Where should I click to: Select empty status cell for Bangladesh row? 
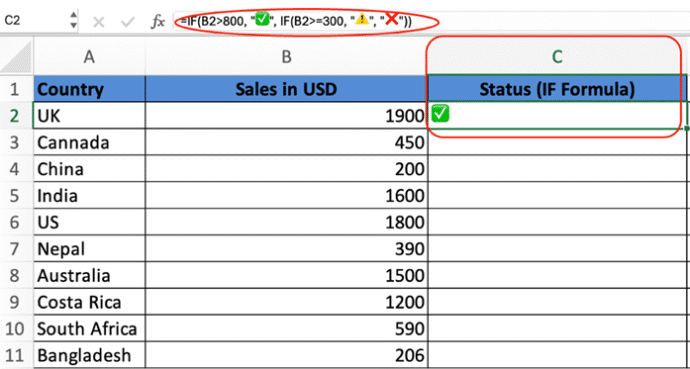pos(557,355)
